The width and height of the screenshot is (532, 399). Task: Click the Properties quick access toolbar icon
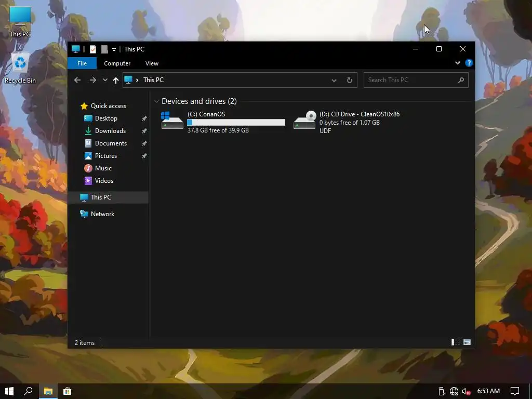coord(92,49)
